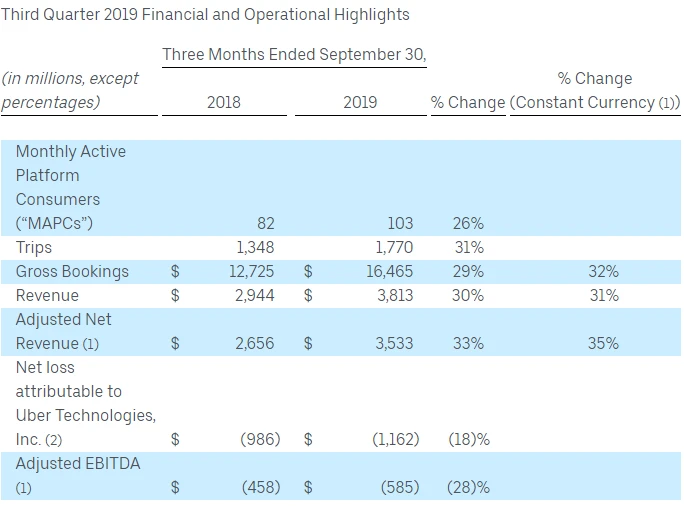Click the Adjusted Net Revenue row label
Viewport: 684px width, 506px height.
tap(64, 331)
